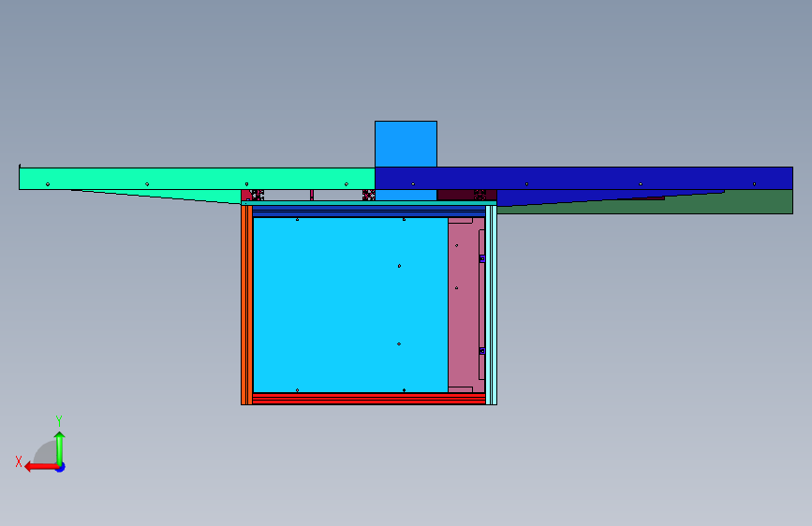Screen dimensions: 812x526
Task: Select the red bottom rail
Action: point(369,399)
